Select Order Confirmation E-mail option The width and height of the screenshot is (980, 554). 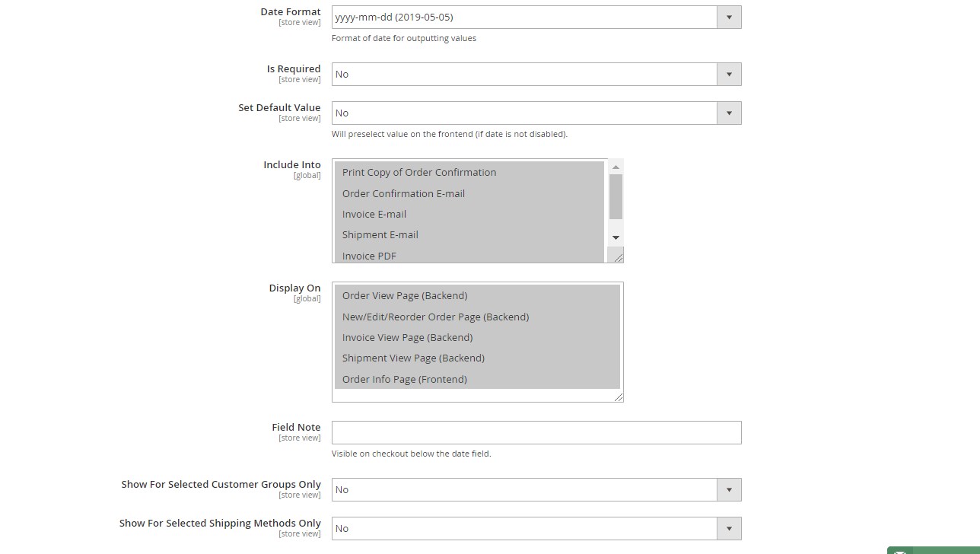point(403,193)
